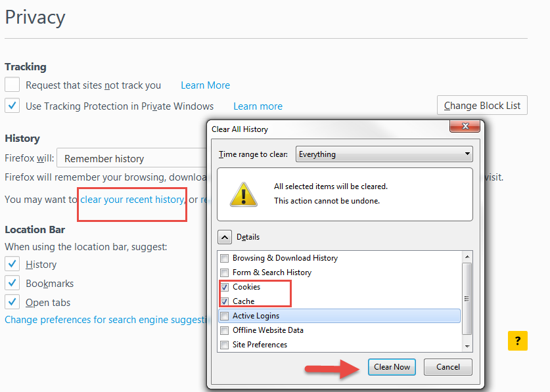This screenshot has height=392, width=550.
Task: Click Learn More beside do-not-track option
Action: (205, 85)
